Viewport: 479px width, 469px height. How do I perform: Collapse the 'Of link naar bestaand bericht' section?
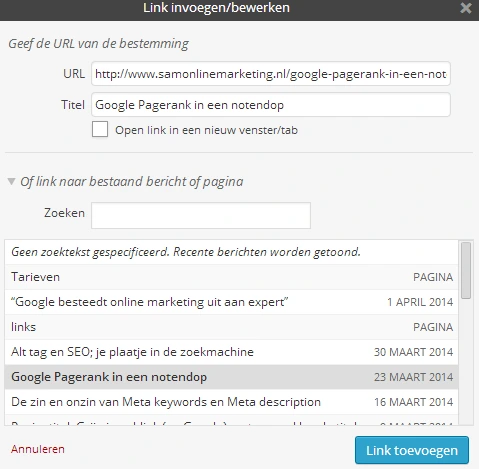(11, 182)
